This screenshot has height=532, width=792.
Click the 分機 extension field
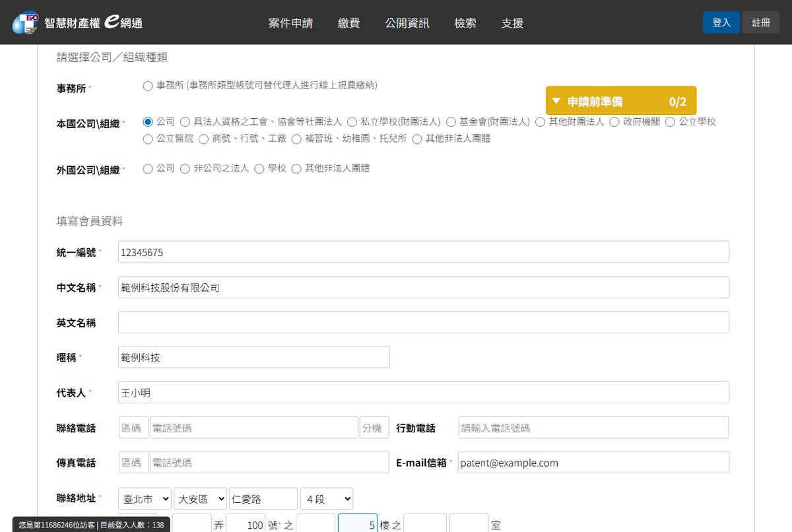(374, 428)
